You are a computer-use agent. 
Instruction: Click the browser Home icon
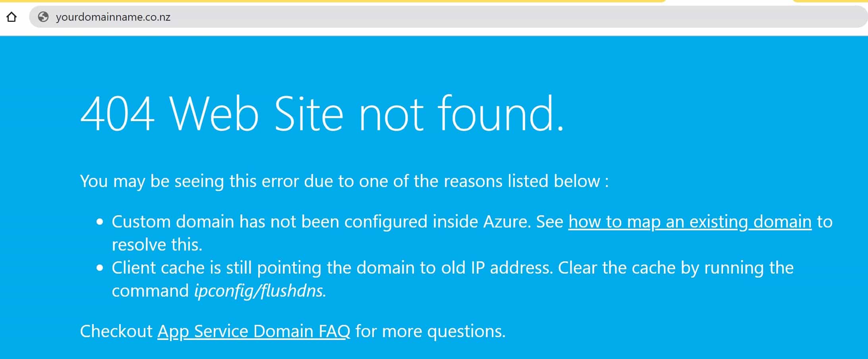click(x=12, y=17)
